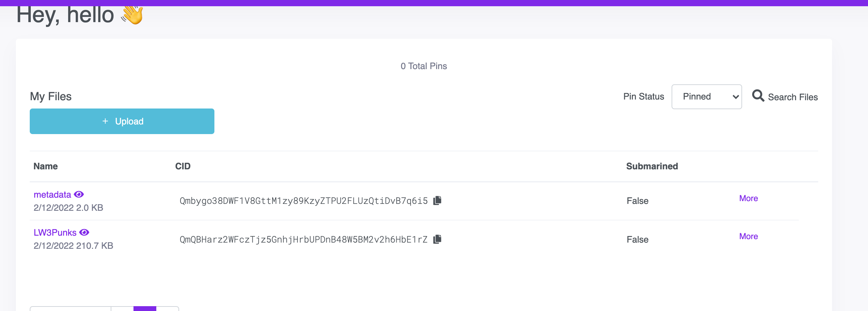This screenshot has width=868, height=311.
Task: Preview metadata via its eye icon
Action: (79, 194)
